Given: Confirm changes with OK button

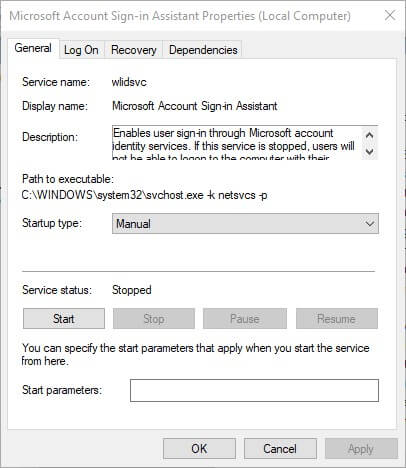Looking at the screenshot, I should pos(199,449).
